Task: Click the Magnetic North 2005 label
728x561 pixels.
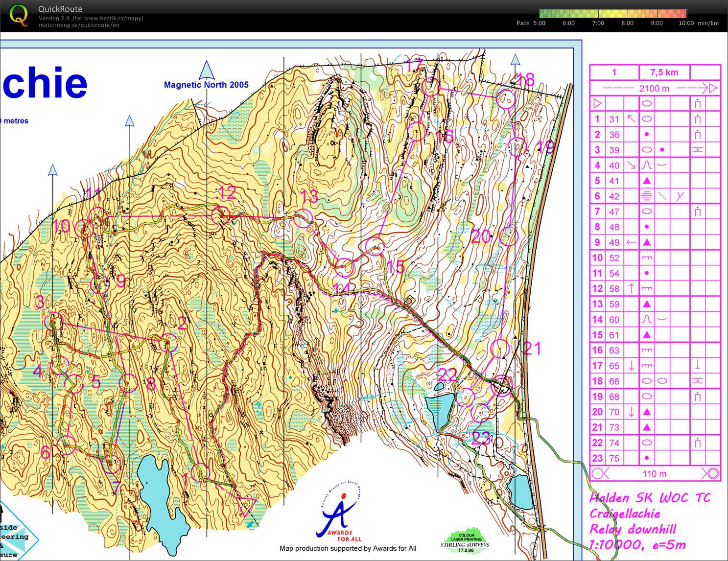Action: click(x=206, y=85)
